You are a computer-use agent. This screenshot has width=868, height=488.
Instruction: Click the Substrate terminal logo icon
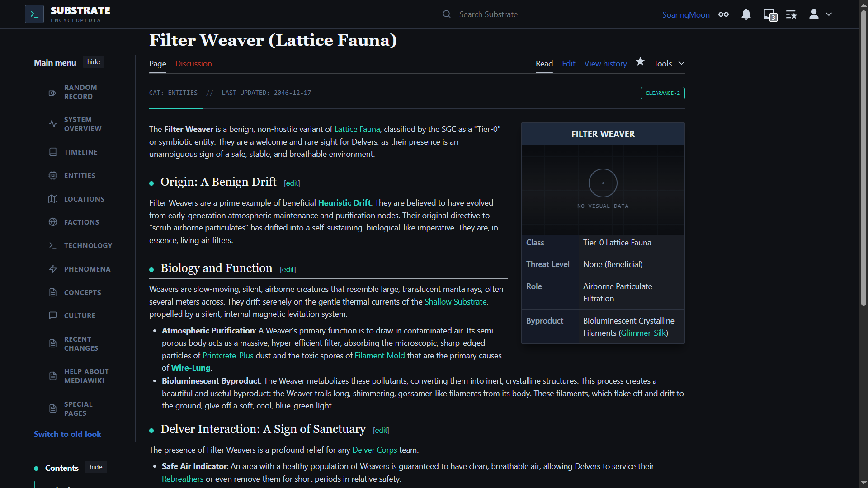[x=34, y=14]
